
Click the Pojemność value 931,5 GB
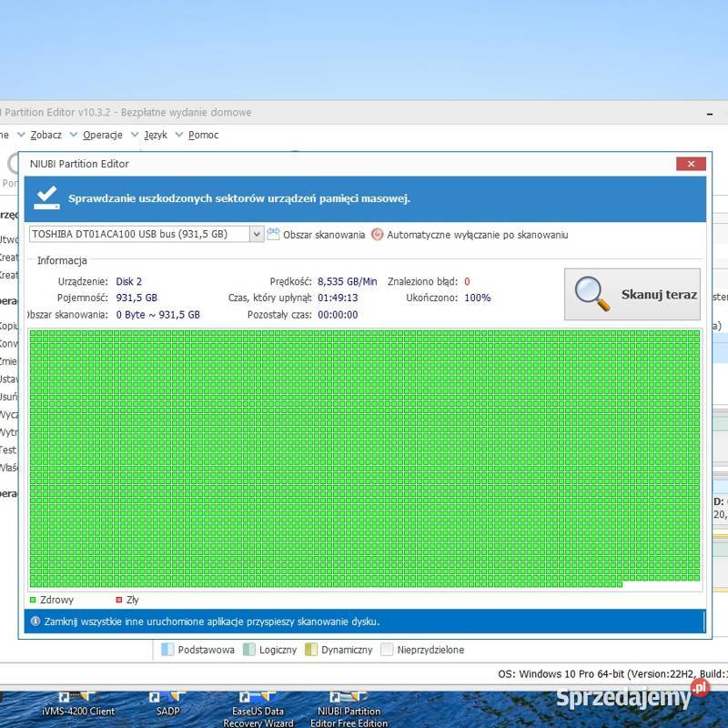coord(136,298)
